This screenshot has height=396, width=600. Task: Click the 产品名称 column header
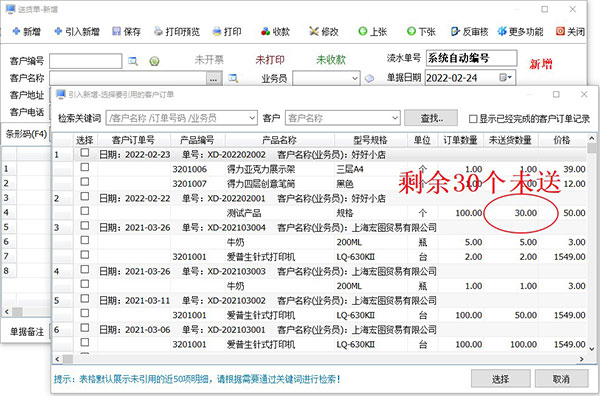click(x=279, y=140)
